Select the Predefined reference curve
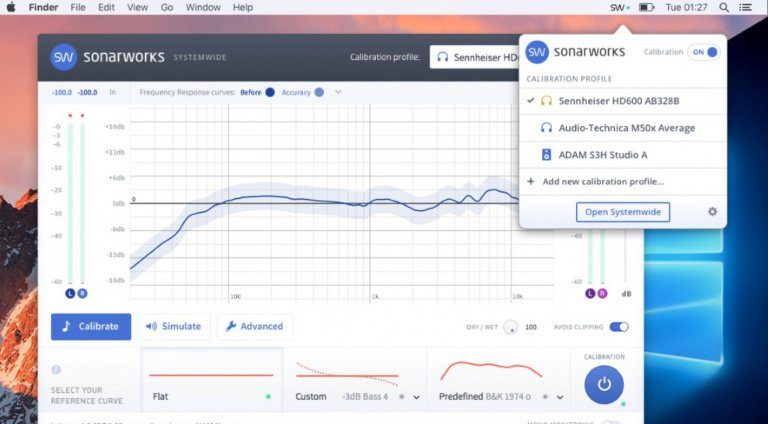This screenshot has width=768, height=424. pyautogui.click(x=499, y=380)
